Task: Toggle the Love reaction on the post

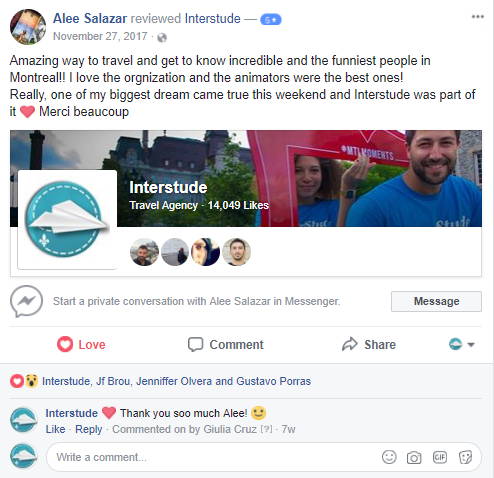Action: click(x=81, y=344)
